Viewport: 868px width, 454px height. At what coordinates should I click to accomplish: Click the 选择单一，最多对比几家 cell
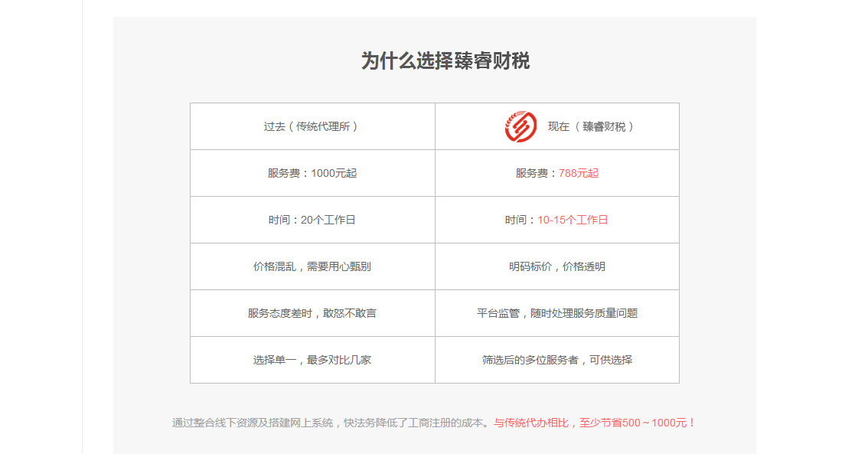pyautogui.click(x=312, y=360)
